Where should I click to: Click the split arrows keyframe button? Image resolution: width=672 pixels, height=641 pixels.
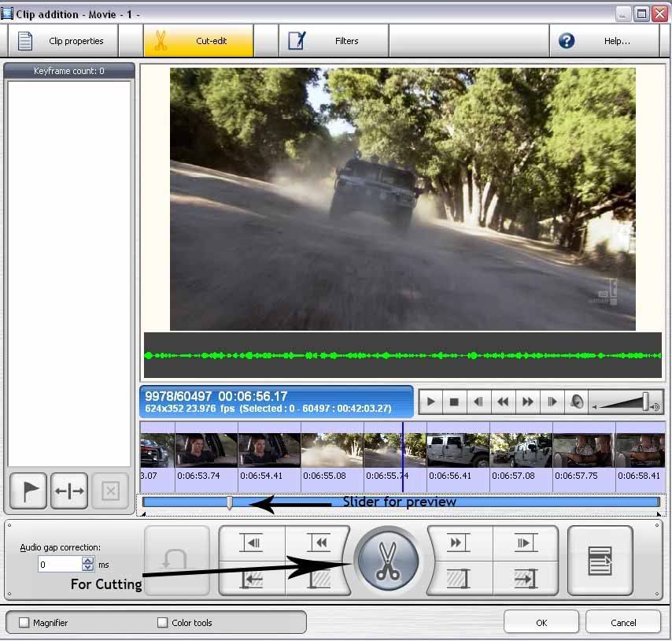point(69,491)
